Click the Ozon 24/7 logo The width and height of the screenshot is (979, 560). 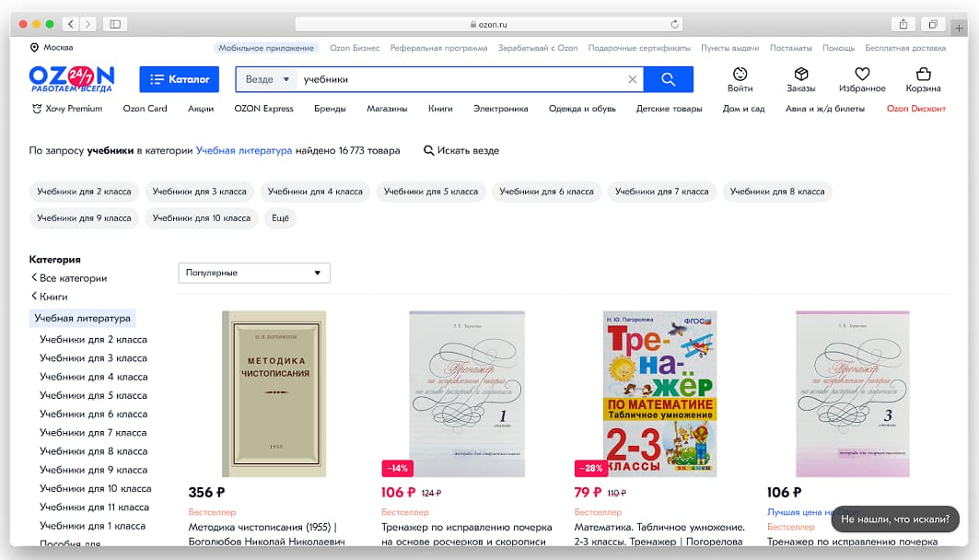click(x=72, y=78)
